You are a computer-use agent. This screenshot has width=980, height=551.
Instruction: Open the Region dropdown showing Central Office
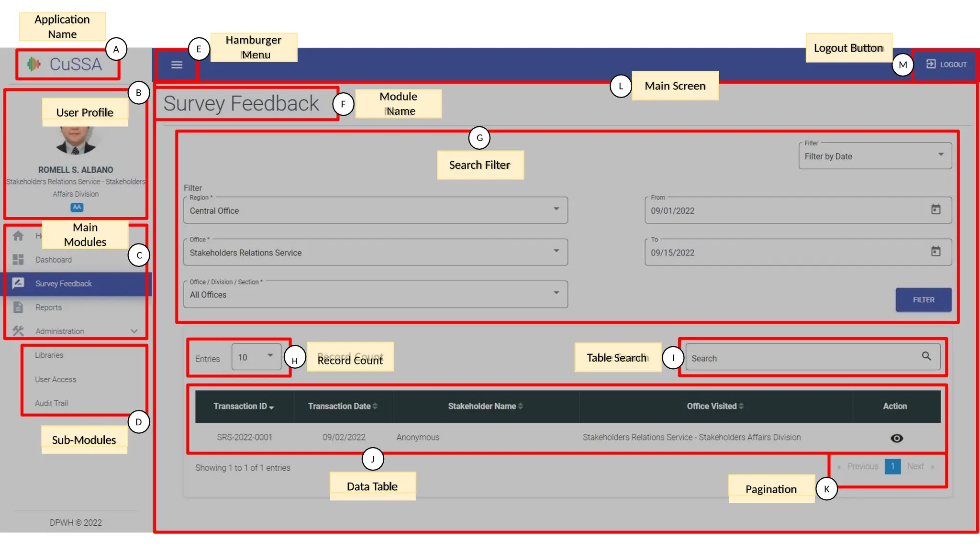pos(375,210)
